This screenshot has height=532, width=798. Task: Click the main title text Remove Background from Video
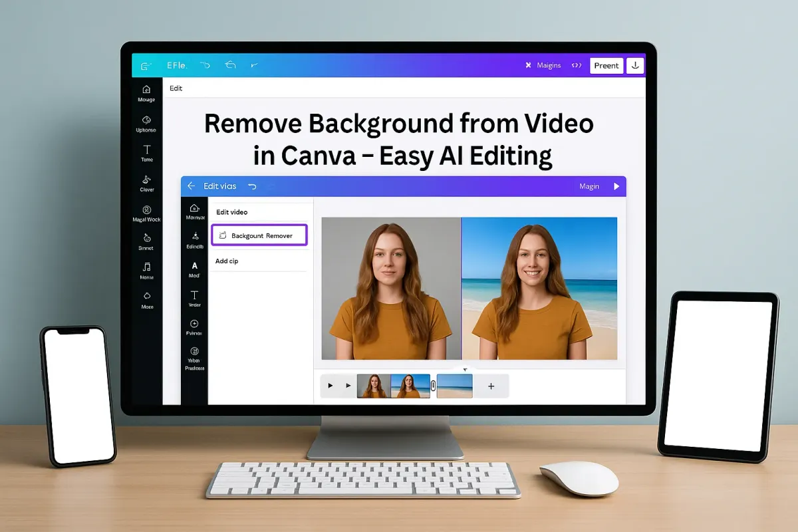pyautogui.click(x=399, y=124)
